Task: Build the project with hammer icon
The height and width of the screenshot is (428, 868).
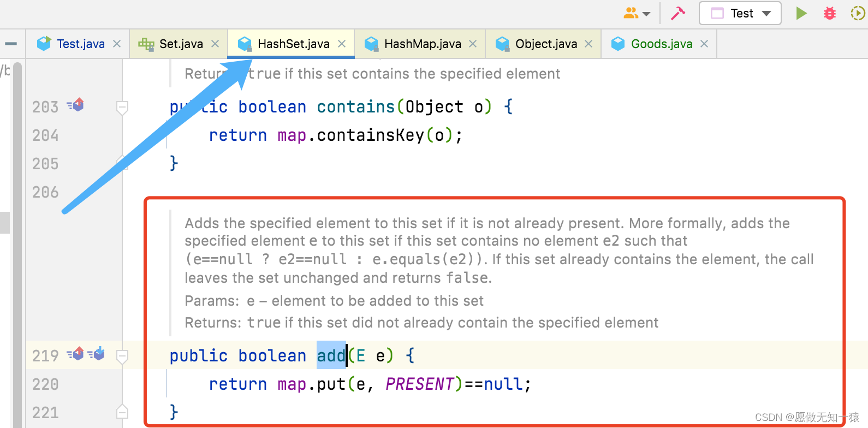Action: coord(677,13)
